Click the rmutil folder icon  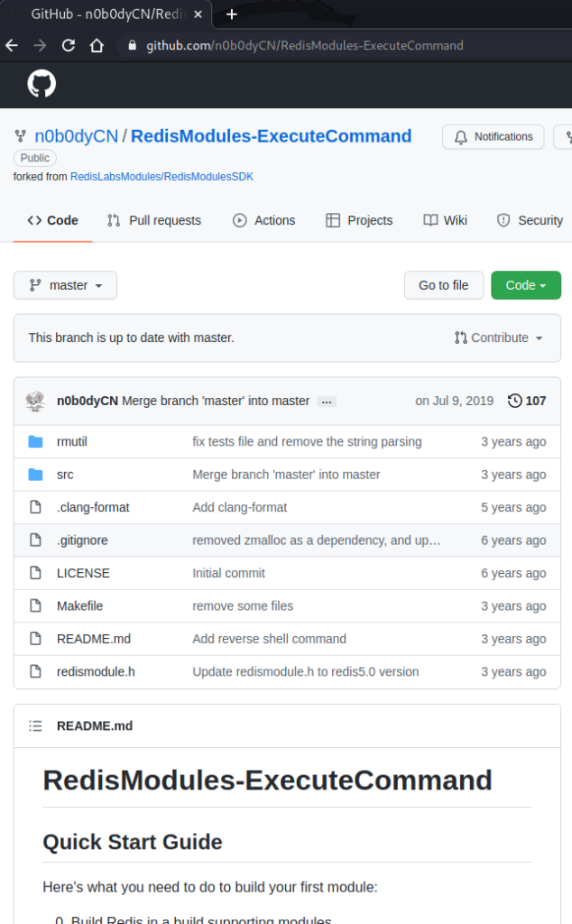[35, 441]
